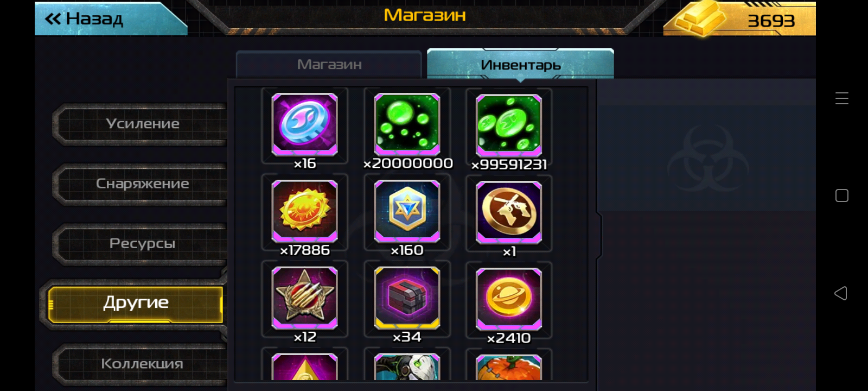Select the blue coin item x16
Image resolution: width=868 pixels, height=391 pixels.
[304, 124]
